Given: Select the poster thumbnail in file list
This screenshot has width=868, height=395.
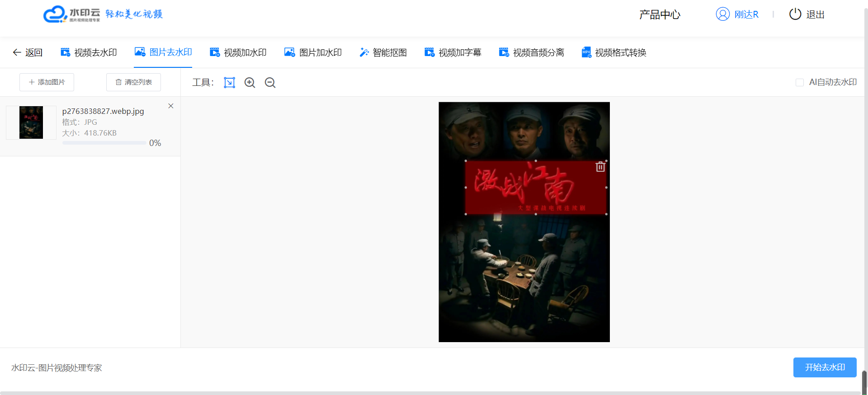Looking at the screenshot, I should click(31, 122).
